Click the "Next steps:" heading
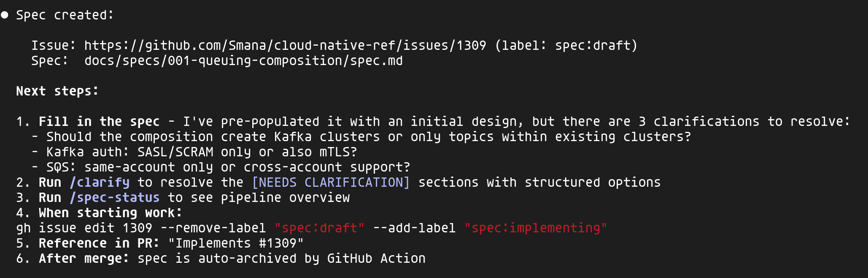This screenshot has width=868, height=278. 57,91
